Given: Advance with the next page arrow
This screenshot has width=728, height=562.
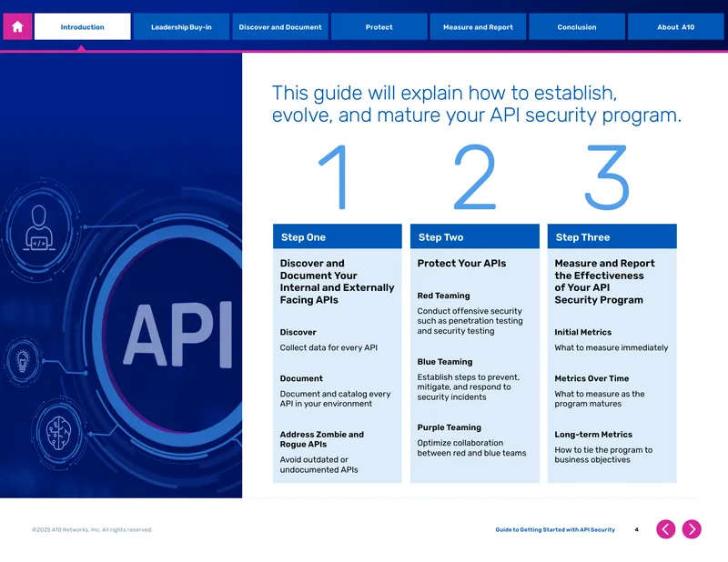Looking at the screenshot, I should (692, 529).
